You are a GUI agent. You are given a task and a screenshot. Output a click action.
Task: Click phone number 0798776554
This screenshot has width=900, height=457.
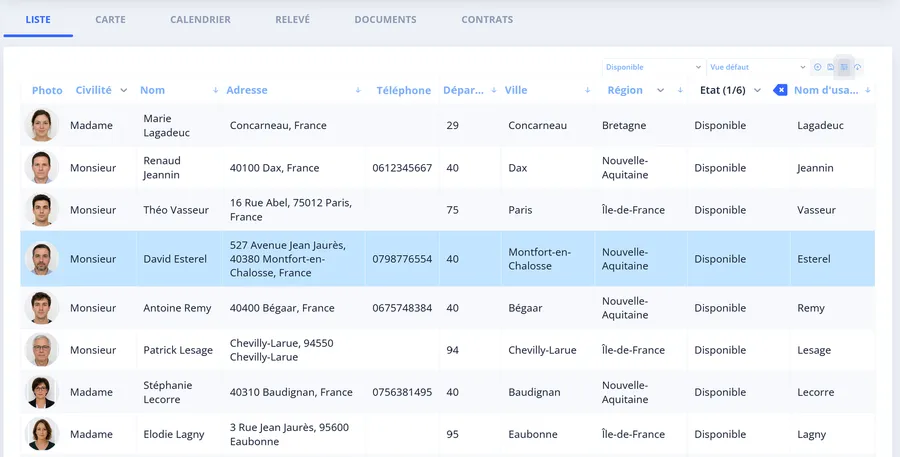[402, 259]
